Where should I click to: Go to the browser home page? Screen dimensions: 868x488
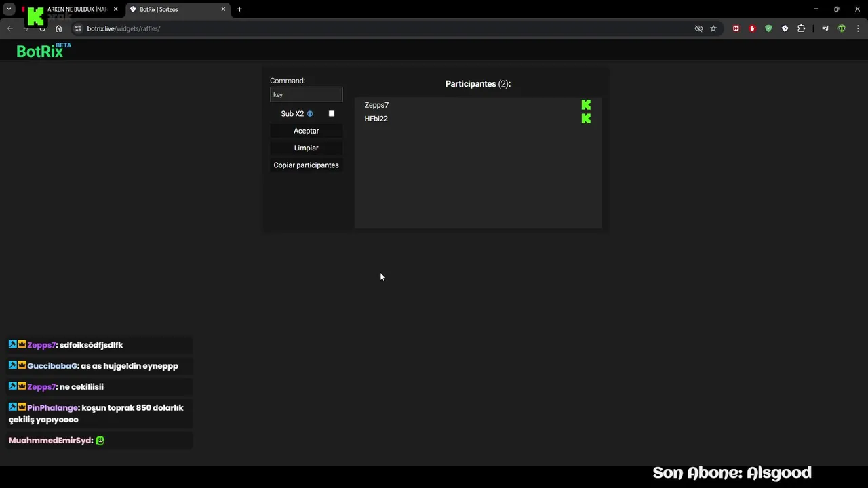click(59, 28)
